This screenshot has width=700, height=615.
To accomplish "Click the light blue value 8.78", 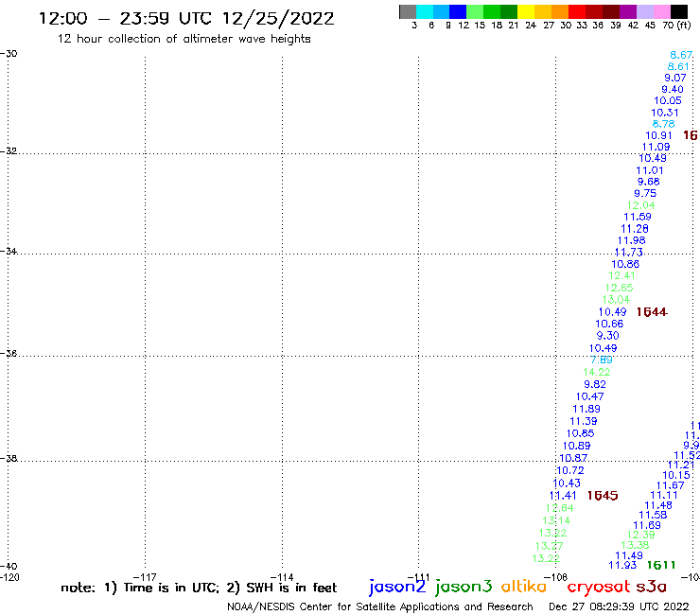I will [663, 124].
